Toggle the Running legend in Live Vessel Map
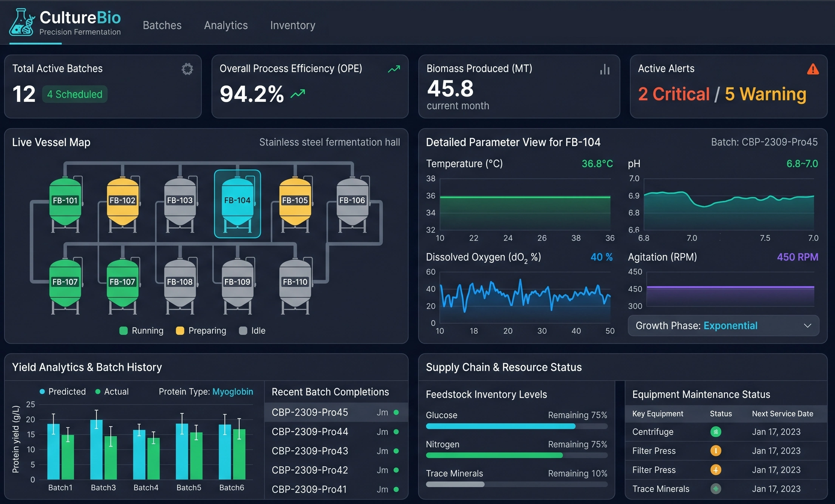 click(x=141, y=330)
